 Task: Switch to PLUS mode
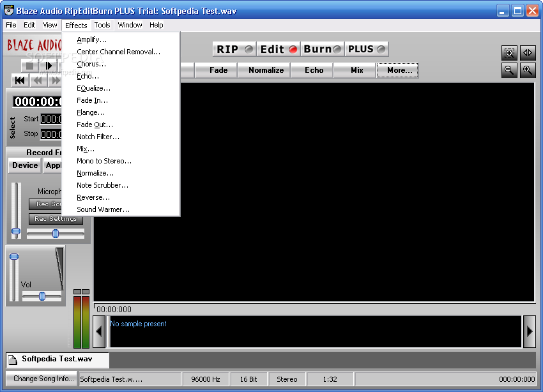(367, 49)
